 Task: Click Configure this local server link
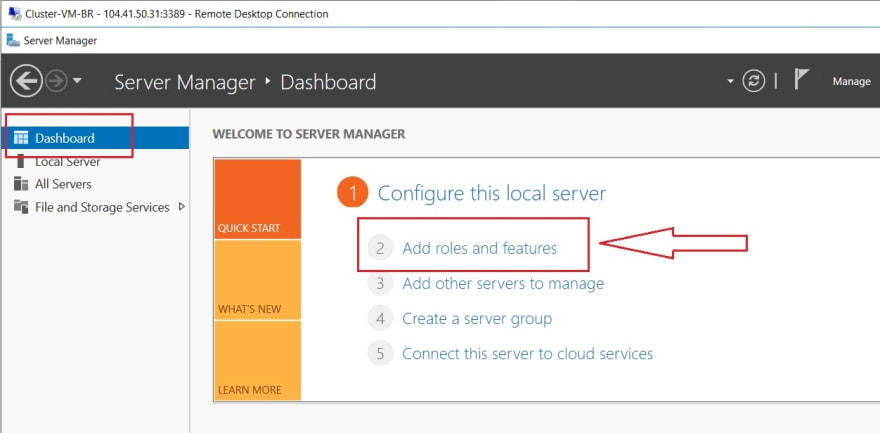pyautogui.click(x=492, y=194)
